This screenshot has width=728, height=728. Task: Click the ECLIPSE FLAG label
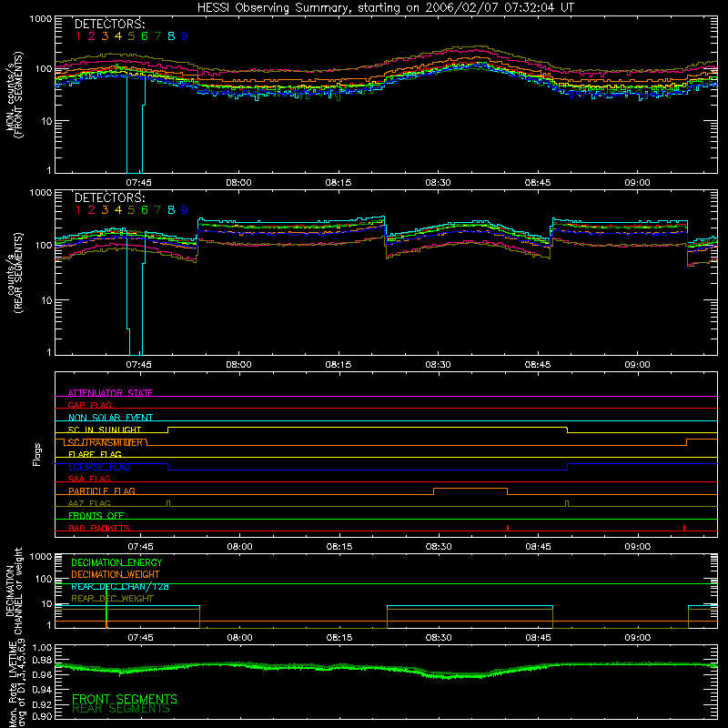pyautogui.click(x=99, y=467)
